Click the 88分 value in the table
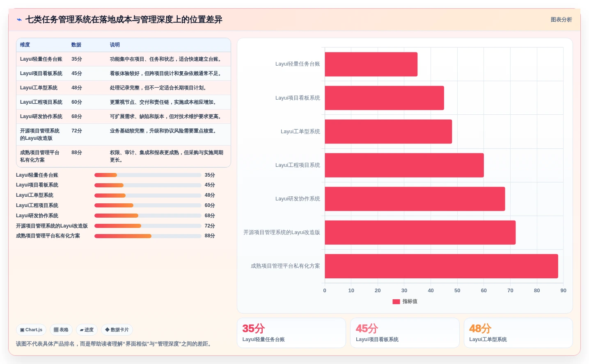 (x=77, y=152)
